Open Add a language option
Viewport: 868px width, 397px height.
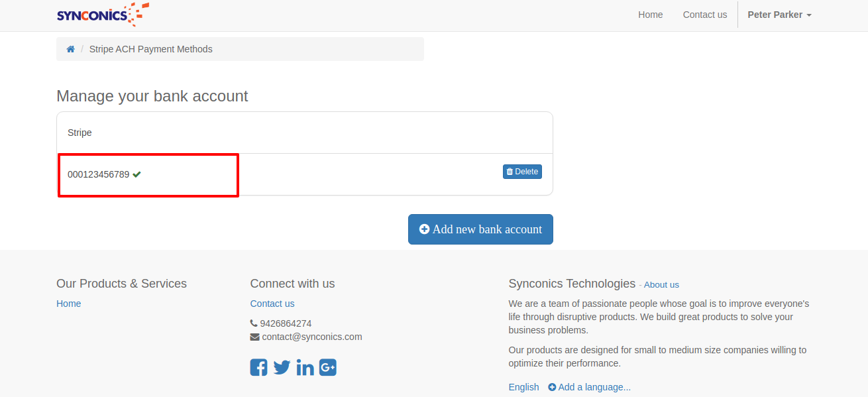(589, 387)
